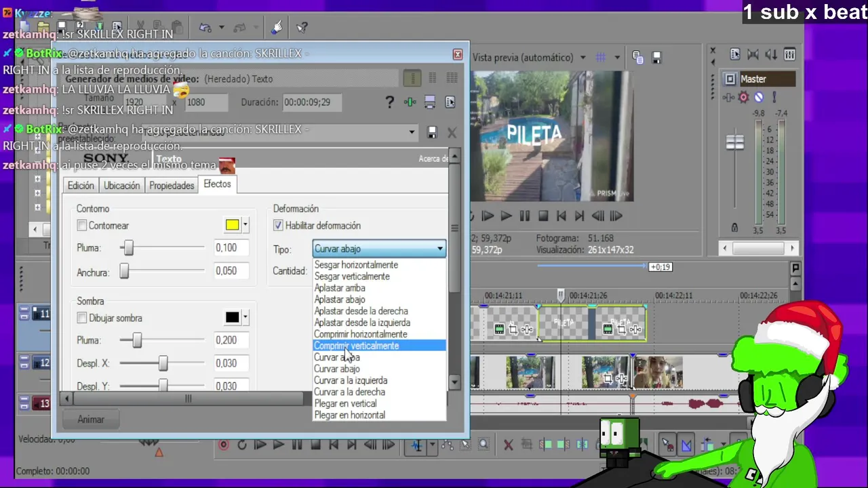
Task: Solo the Master bus
Action: click(x=773, y=98)
